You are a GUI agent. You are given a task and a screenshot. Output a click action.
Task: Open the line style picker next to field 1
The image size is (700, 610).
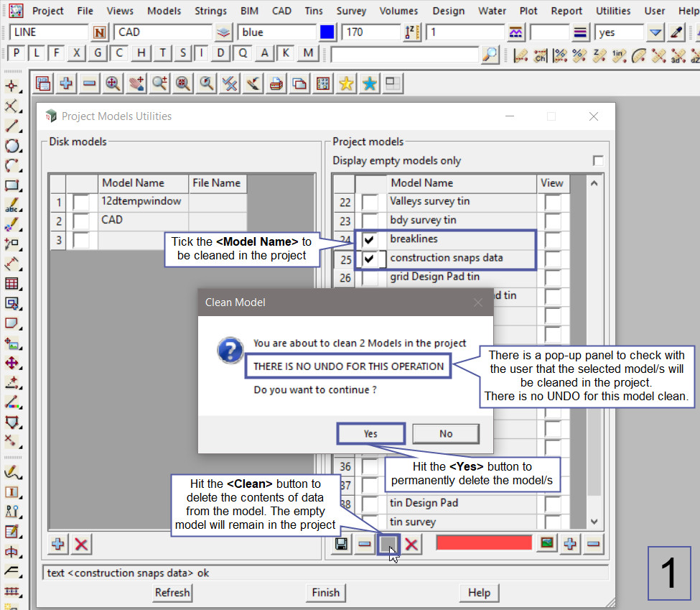(x=515, y=32)
